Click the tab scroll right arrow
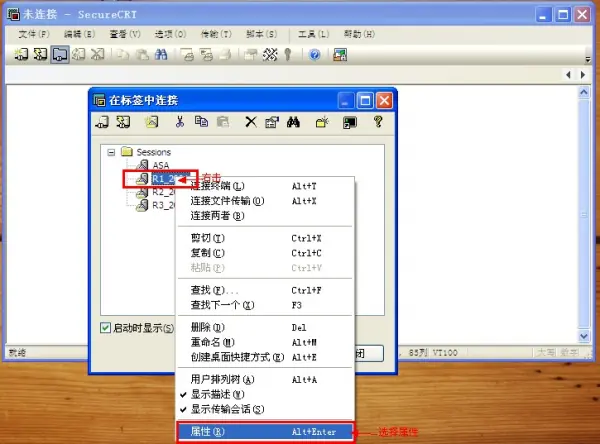This screenshot has height=444, width=600. pyautogui.click(x=583, y=75)
